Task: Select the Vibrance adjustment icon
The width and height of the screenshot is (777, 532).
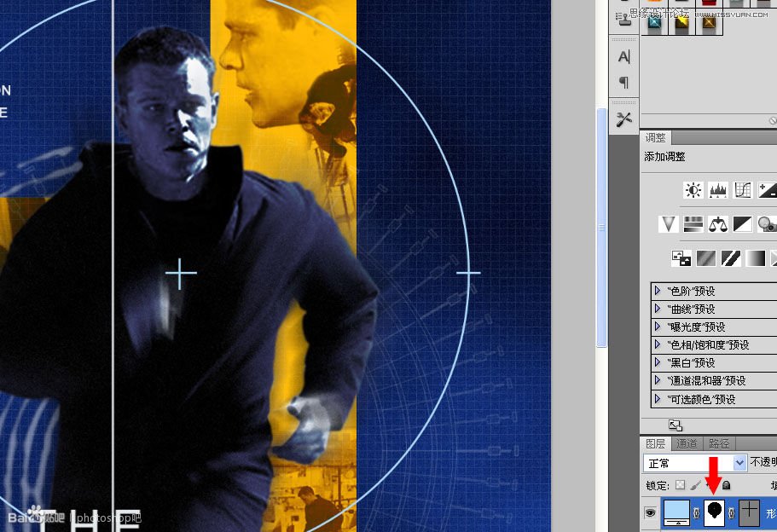Action: (669, 223)
